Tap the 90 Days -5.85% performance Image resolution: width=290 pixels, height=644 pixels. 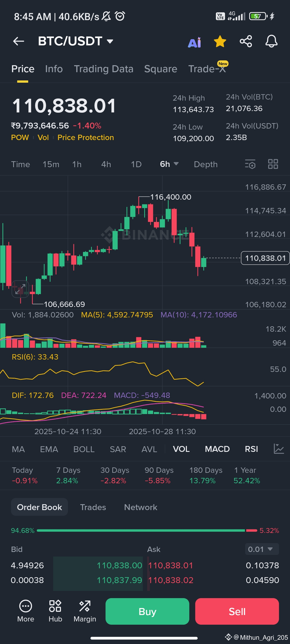point(159,475)
